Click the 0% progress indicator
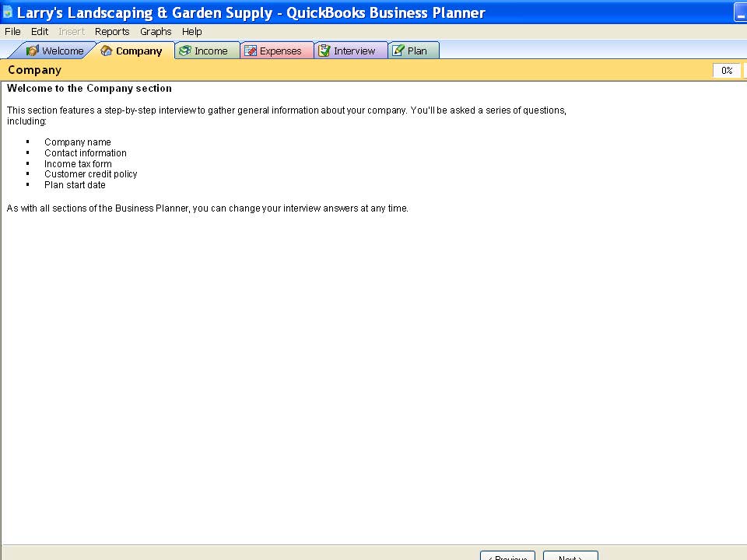The width and height of the screenshot is (747, 560). point(727,71)
